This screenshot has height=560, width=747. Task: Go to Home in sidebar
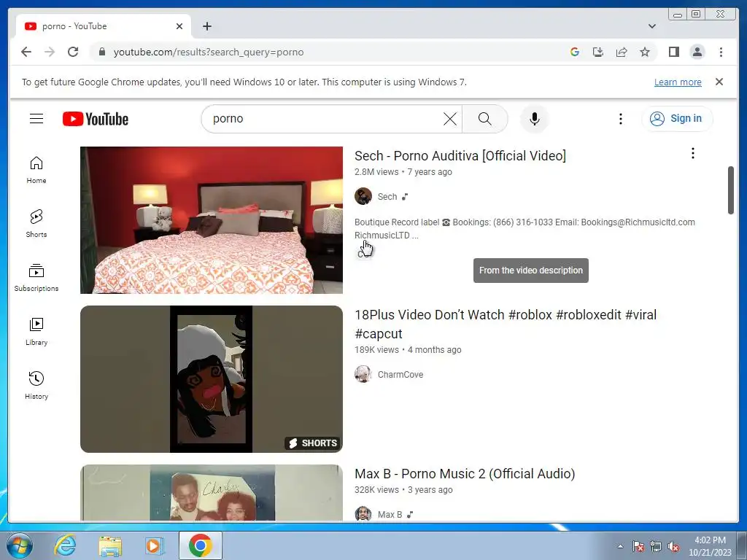(x=36, y=169)
